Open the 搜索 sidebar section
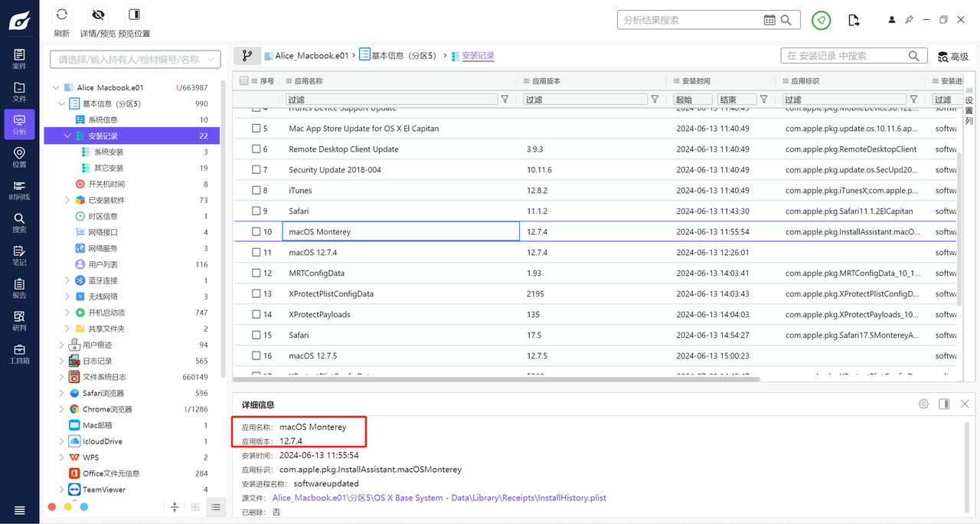The image size is (980, 524). 19,222
